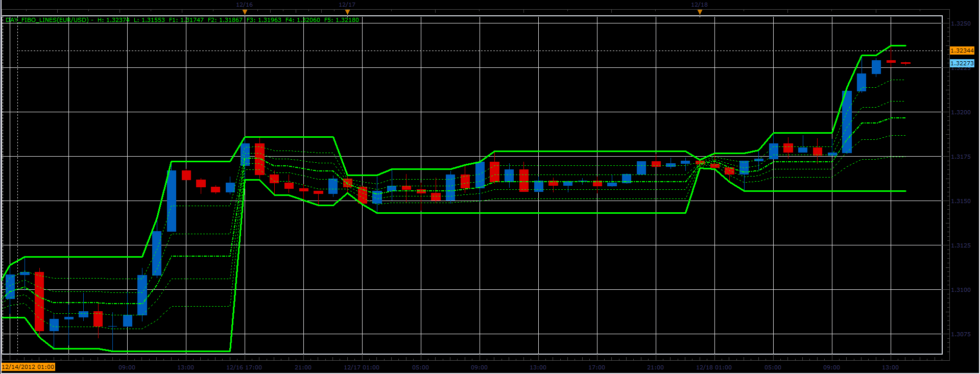
Task: Click the 1.3100 price axis label
Action: click(x=961, y=290)
